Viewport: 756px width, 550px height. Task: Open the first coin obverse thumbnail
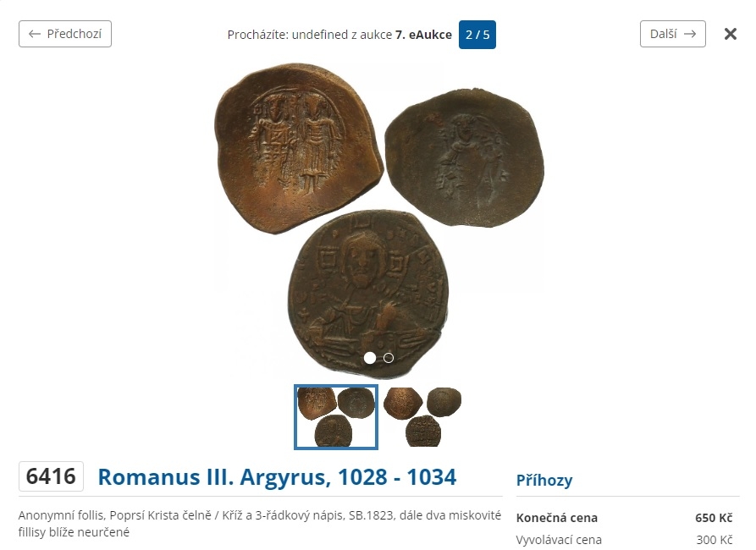pyautogui.click(x=336, y=417)
